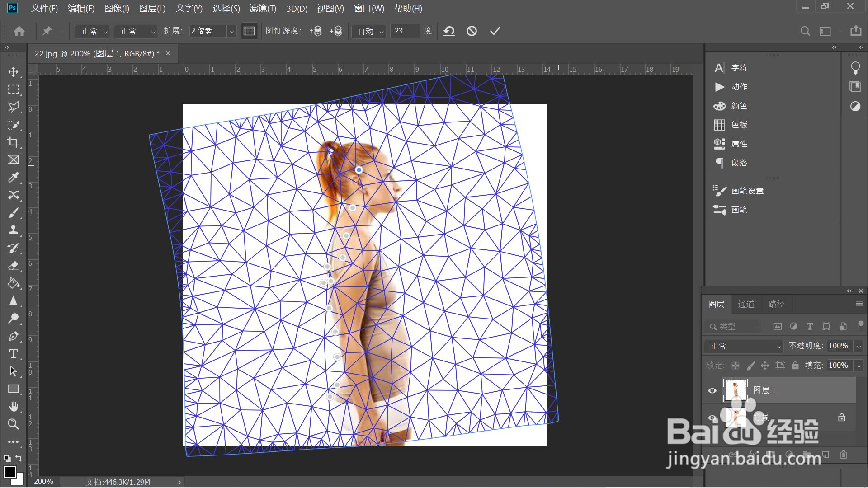The width and height of the screenshot is (868, 488).
Task: Select the Eyedropper tool
Action: tap(14, 178)
